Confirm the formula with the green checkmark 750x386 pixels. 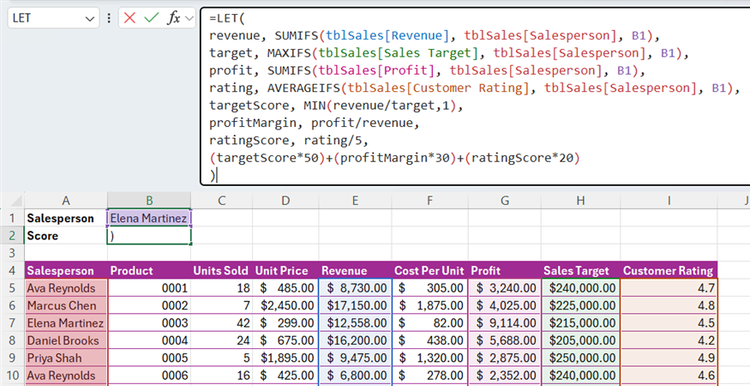[x=151, y=18]
